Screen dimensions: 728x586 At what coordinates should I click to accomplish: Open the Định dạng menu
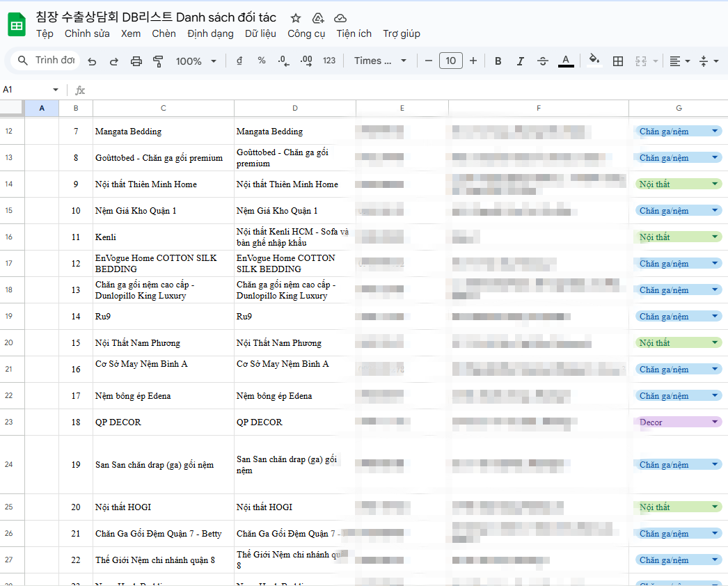pos(210,33)
